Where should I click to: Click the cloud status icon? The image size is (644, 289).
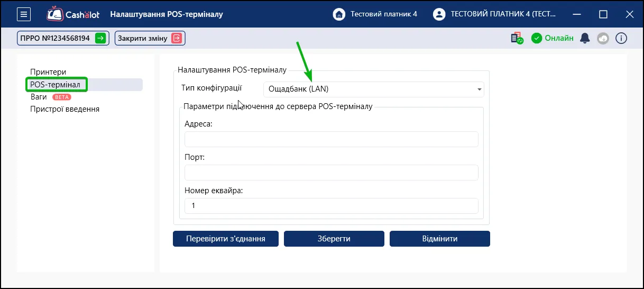[603, 38]
